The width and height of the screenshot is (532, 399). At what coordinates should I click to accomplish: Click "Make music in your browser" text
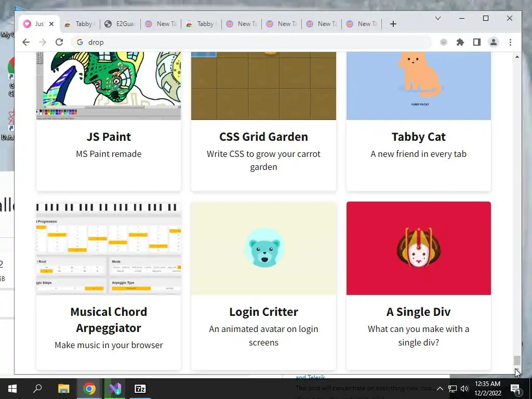click(109, 345)
